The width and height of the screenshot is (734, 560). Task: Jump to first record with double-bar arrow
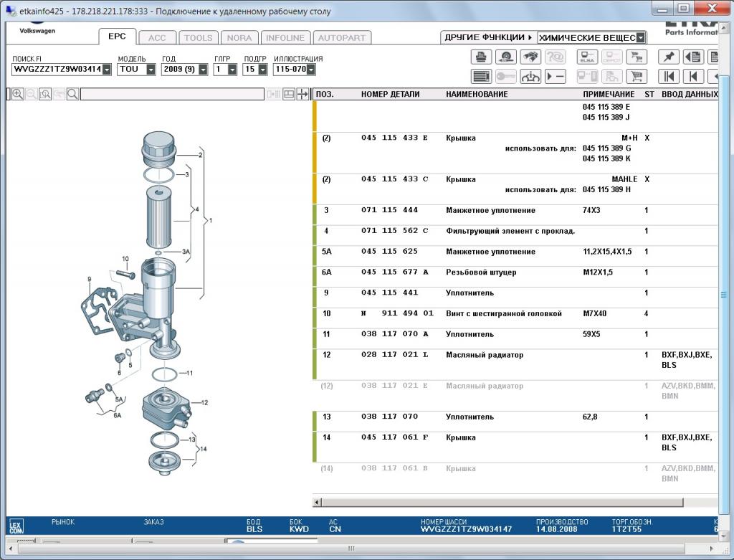[x=669, y=76]
